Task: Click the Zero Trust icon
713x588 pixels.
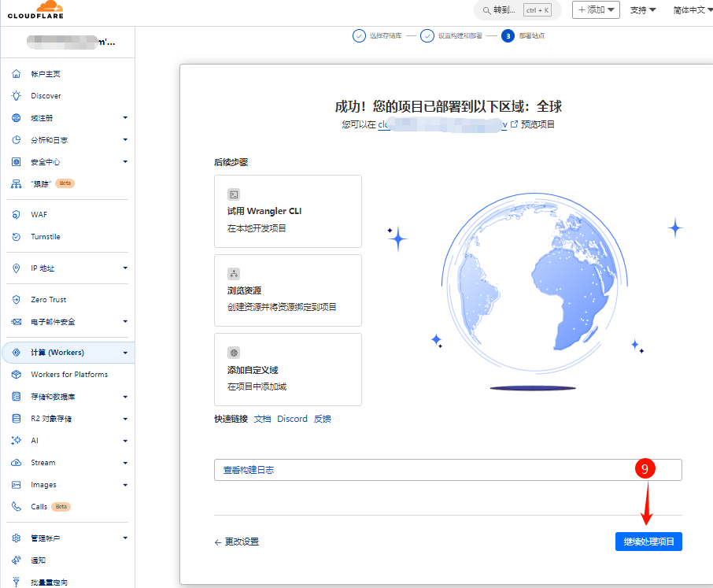Action: (16, 300)
